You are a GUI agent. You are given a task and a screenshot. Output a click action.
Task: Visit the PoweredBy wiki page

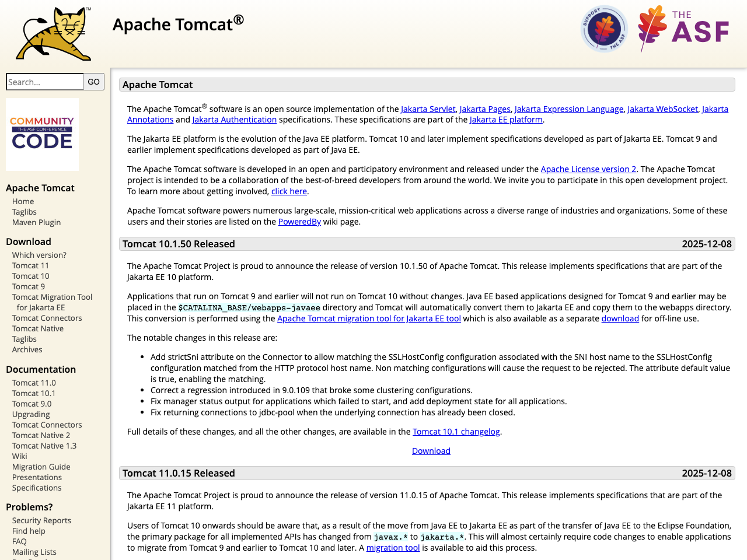click(299, 221)
